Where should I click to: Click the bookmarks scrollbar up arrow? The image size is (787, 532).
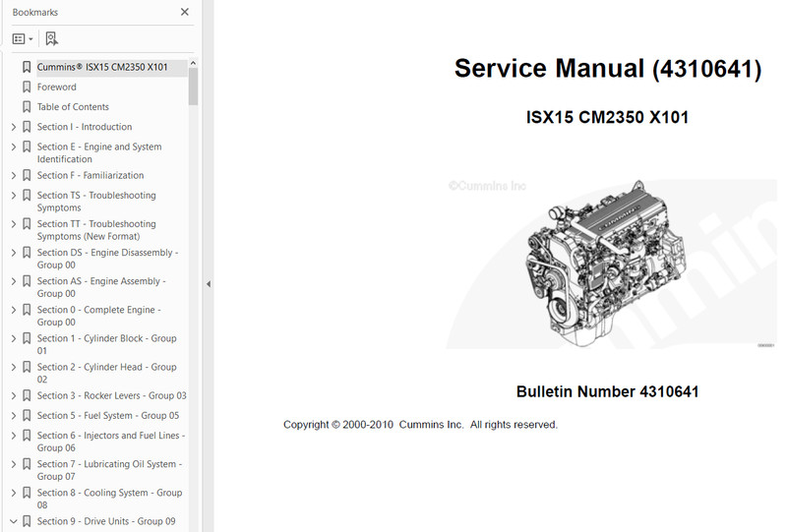click(193, 63)
